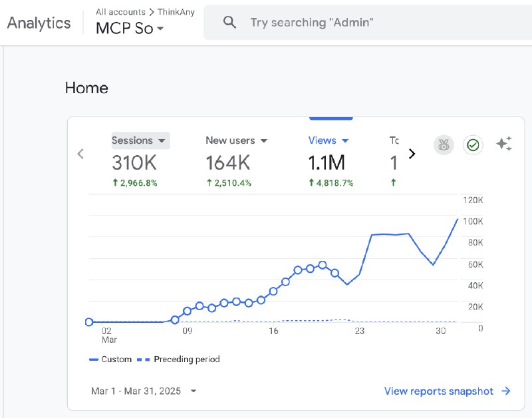Open the MCP So property selector
The height and width of the screenshot is (418, 532).
[130, 28]
